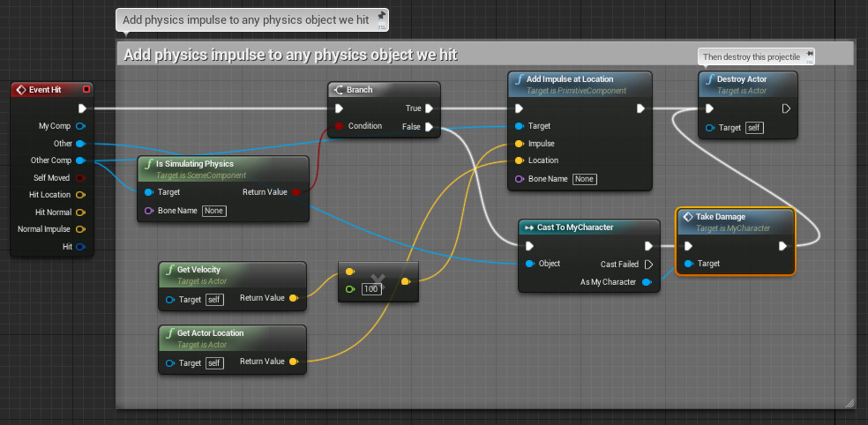Toggle pin on destroy projectile comment bubble
Screen dimensions: 868x425
[810, 53]
